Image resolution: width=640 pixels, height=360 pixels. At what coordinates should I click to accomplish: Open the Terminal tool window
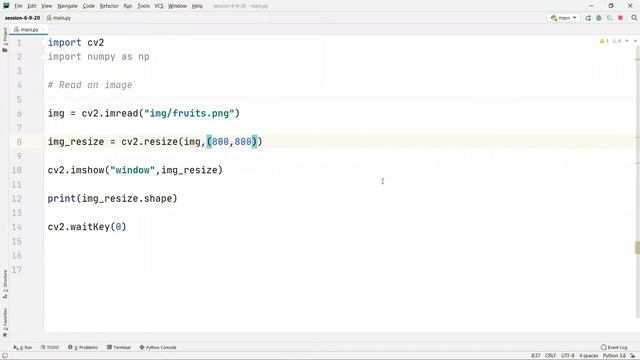(119, 347)
